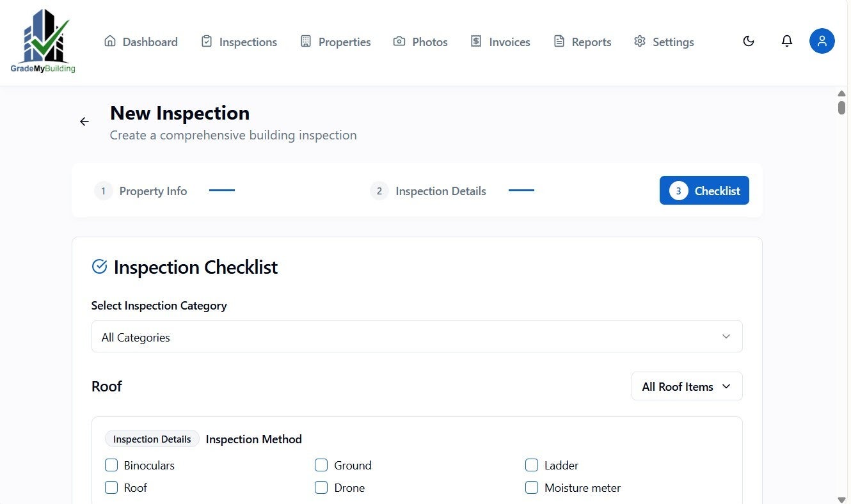Click the Invoices dollar icon
The width and height of the screenshot is (851, 504).
point(476,42)
